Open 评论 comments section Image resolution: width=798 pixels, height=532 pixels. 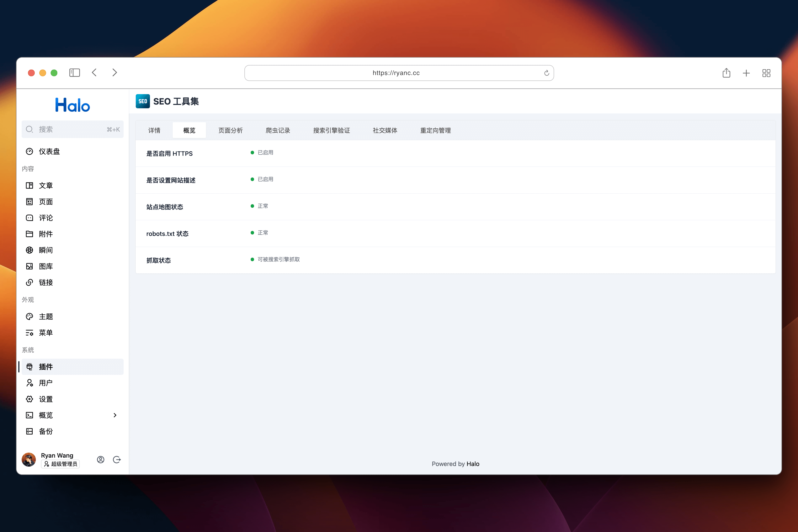pos(73,218)
